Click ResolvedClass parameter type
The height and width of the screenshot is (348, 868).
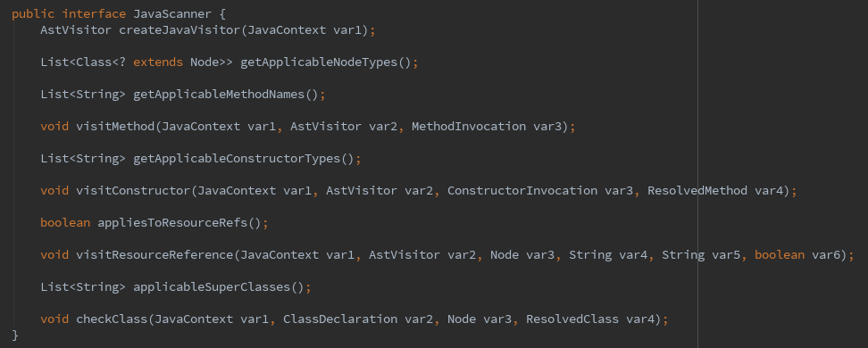point(572,319)
